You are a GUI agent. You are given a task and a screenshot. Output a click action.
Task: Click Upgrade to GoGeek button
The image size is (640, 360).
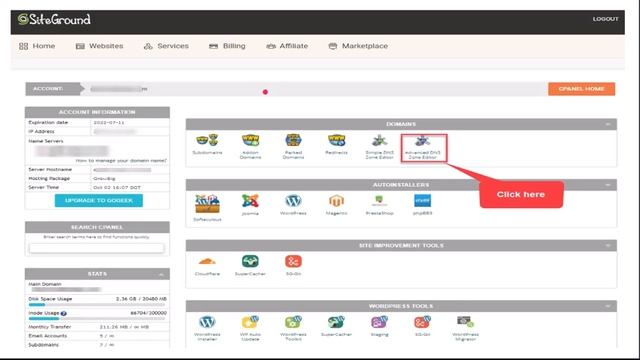[99, 200]
